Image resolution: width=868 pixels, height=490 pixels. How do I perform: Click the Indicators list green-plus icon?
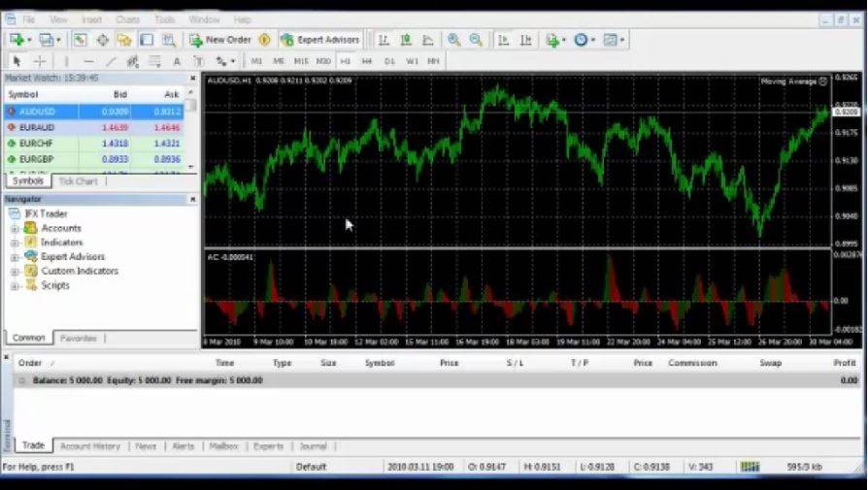tap(552, 40)
